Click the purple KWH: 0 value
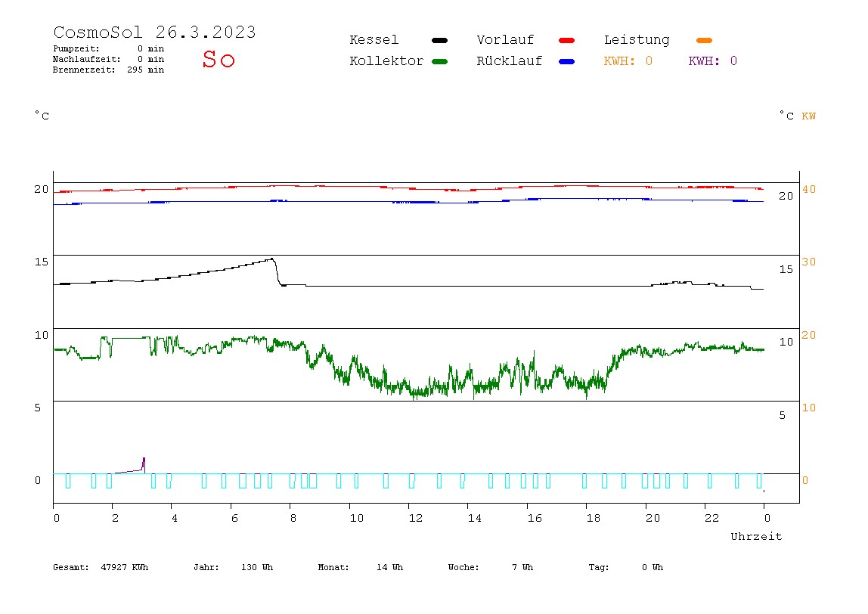This screenshot has width=868, height=614. [713, 61]
